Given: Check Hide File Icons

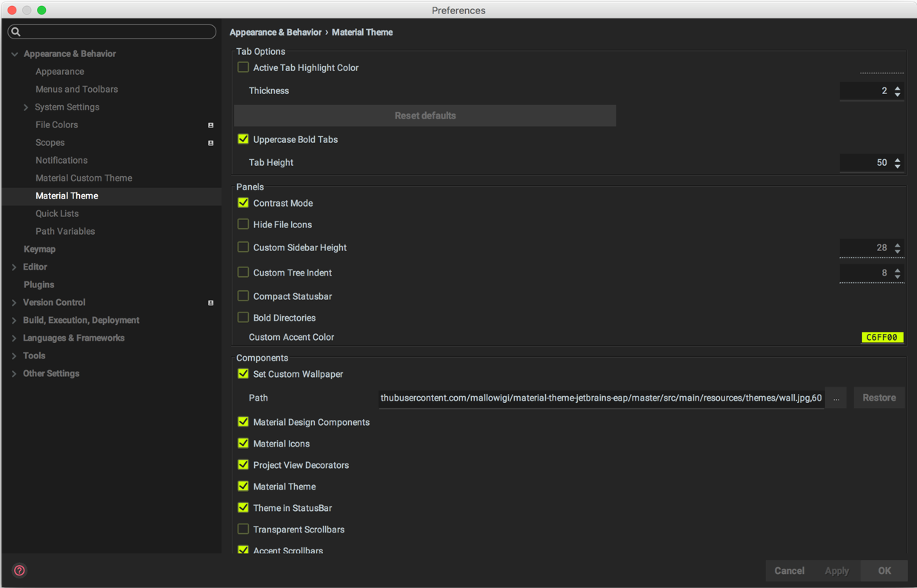Looking at the screenshot, I should [243, 224].
